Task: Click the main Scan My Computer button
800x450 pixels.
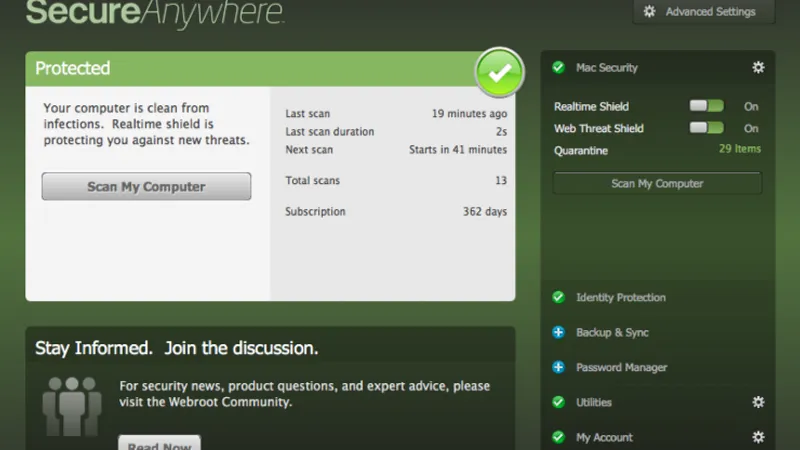Action: point(146,186)
